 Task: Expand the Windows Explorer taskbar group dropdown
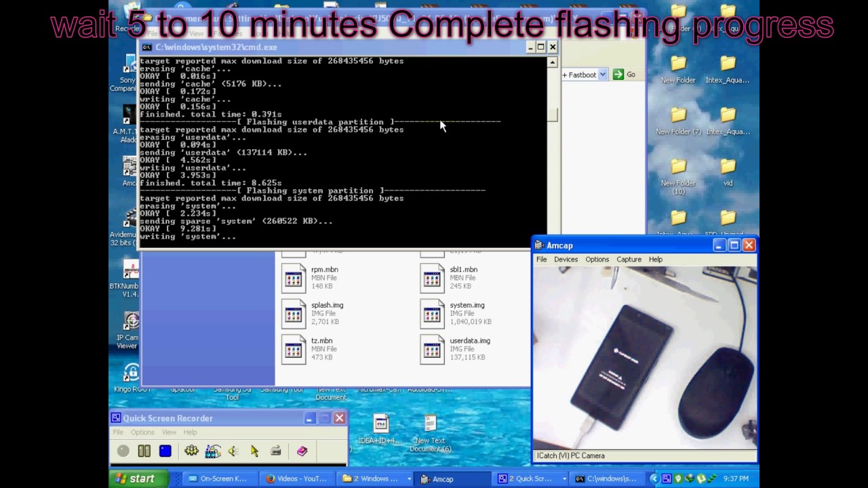click(x=409, y=479)
